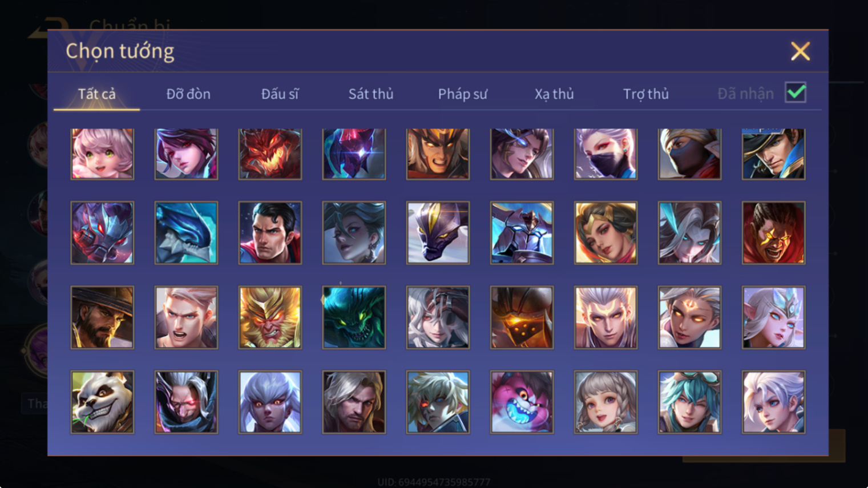Image resolution: width=868 pixels, height=488 pixels.
Task: Pick the pink and blue grinning cat creature hero
Action: pos(522,402)
